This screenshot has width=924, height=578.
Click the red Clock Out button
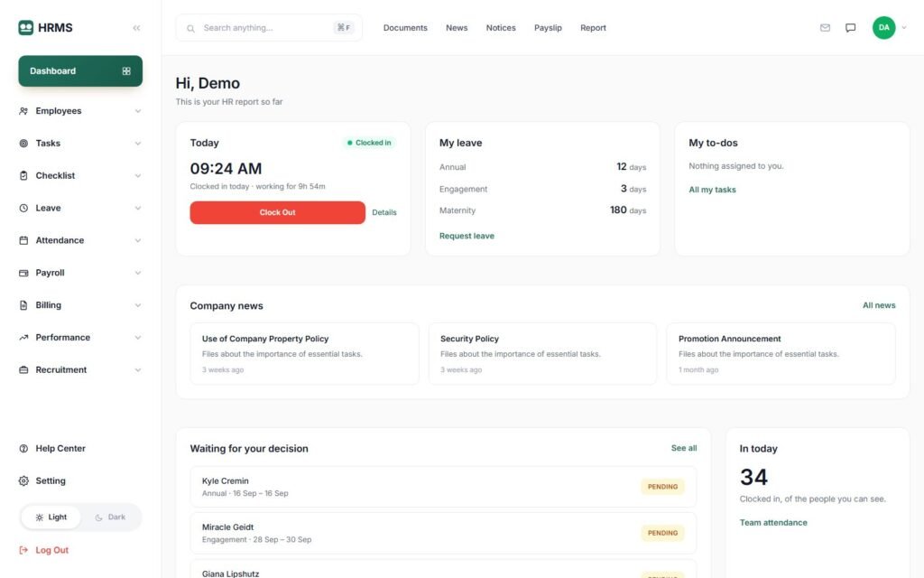point(278,212)
